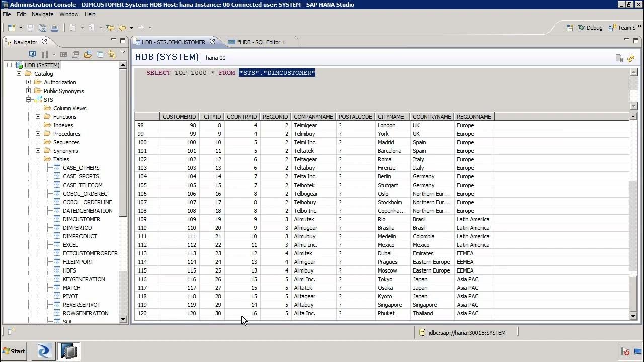Select the CASE_TELECOM table in tree

[x=83, y=185]
